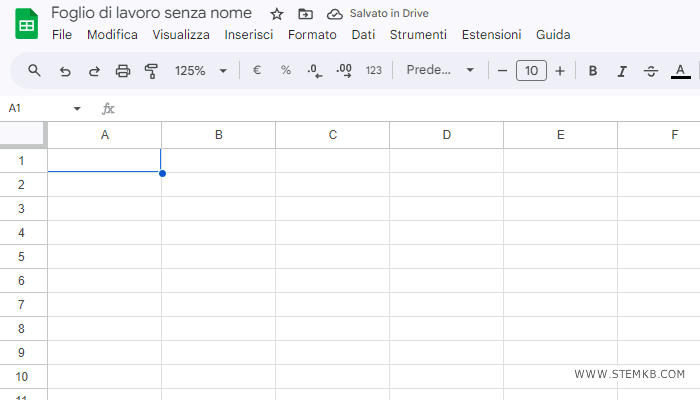Open the 125% zoom dropdown
Screen dimensions: 700x400
(x=201, y=71)
